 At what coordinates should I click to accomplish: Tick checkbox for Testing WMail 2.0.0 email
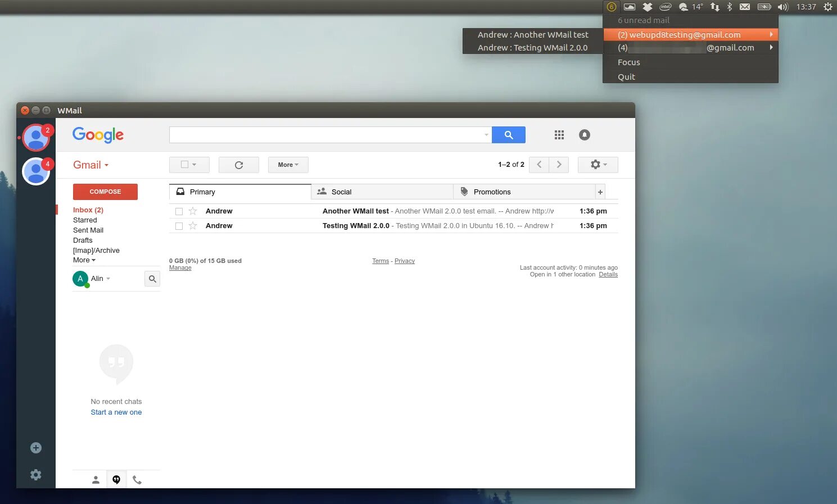click(x=179, y=226)
